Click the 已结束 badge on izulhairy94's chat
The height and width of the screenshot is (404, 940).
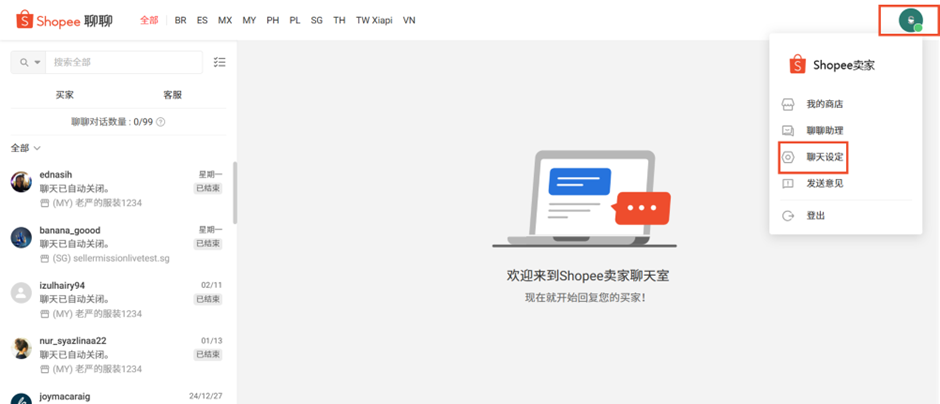click(x=208, y=299)
